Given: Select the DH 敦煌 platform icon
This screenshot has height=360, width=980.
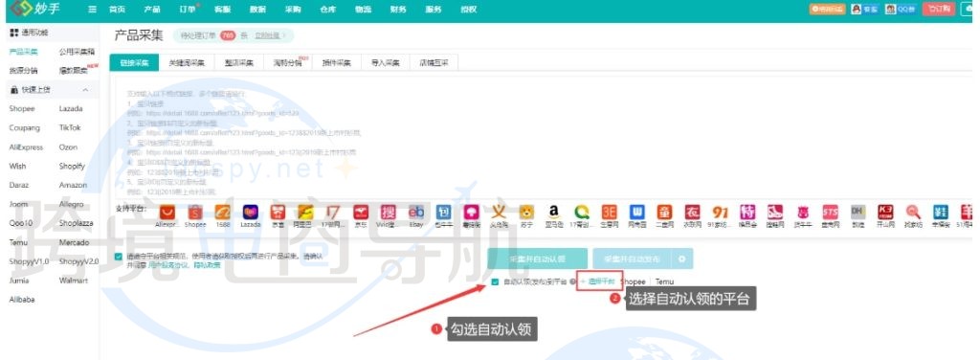Looking at the screenshot, I should pos(857,213).
